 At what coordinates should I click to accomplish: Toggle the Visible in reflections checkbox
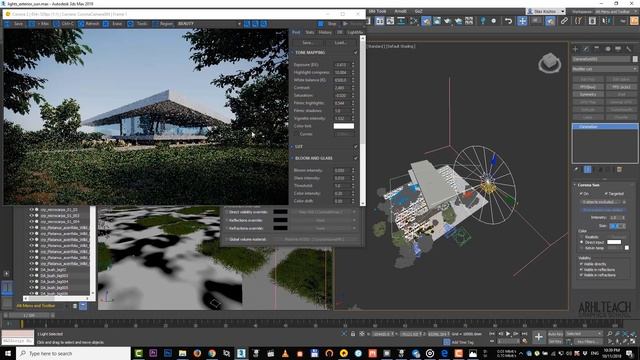pos(581,270)
